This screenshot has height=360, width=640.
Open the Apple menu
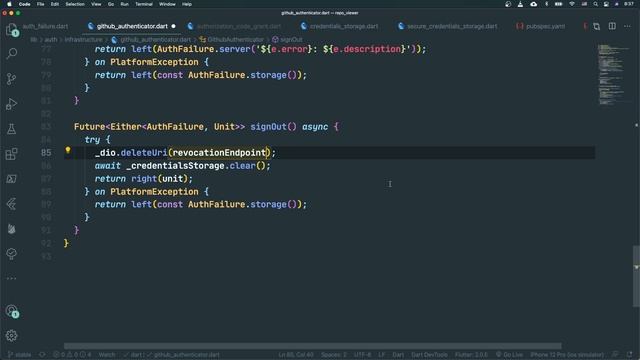[9, 4]
